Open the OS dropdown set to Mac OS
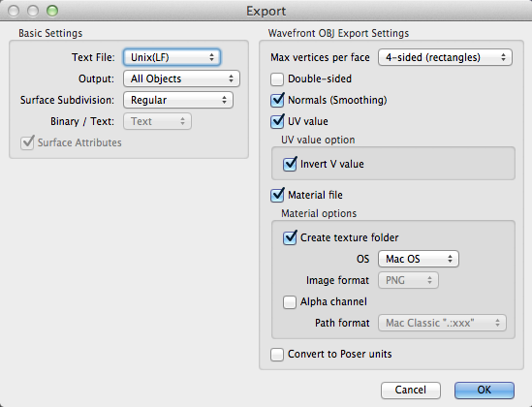The image size is (532, 407). (x=419, y=259)
